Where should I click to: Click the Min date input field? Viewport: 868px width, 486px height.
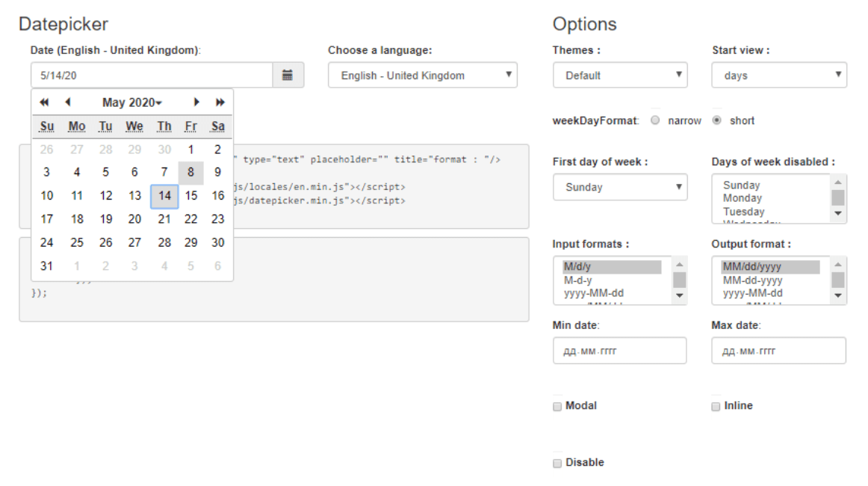pos(620,350)
